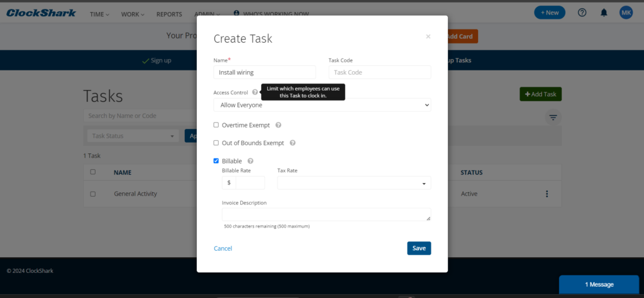Tick the select-all checkbox in table header
The width and height of the screenshot is (644, 298).
(93, 172)
